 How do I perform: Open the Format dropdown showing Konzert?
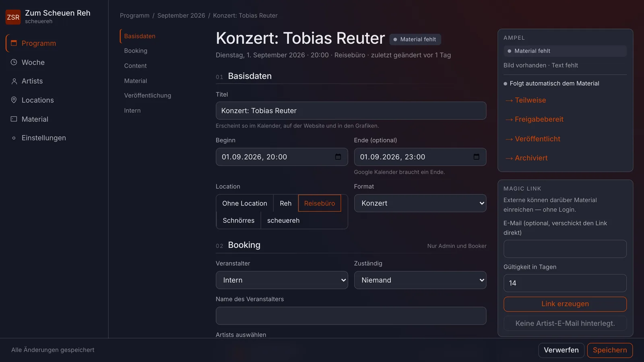tap(420, 203)
